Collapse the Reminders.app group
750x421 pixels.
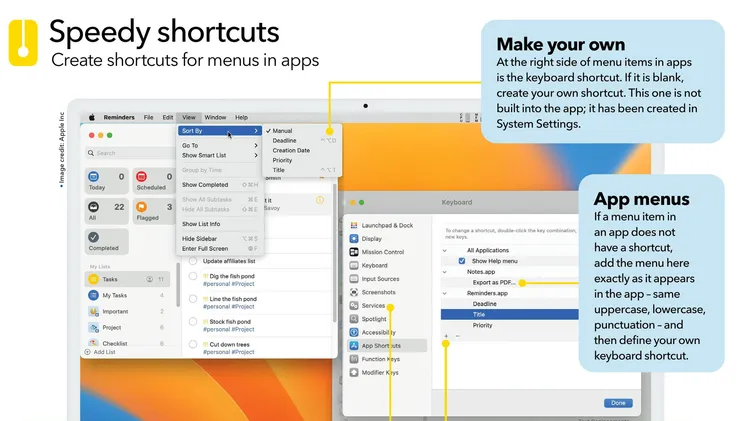coord(444,294)
